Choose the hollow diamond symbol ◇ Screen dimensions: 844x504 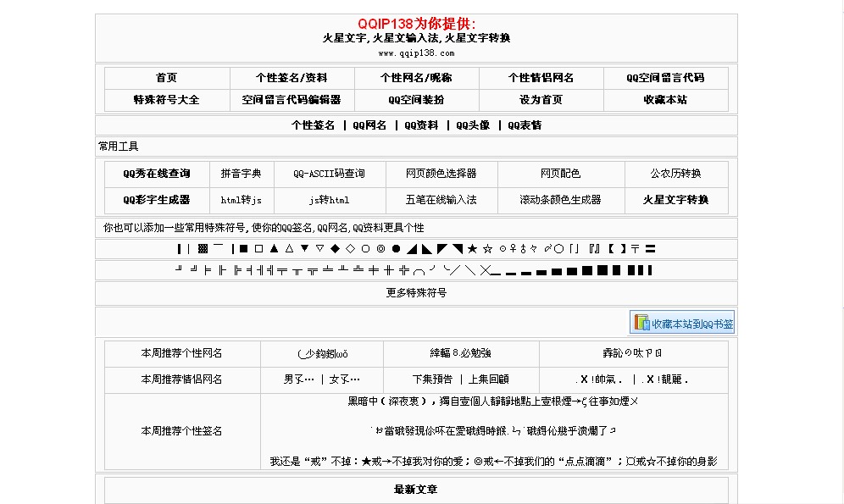tap(351, 248)
